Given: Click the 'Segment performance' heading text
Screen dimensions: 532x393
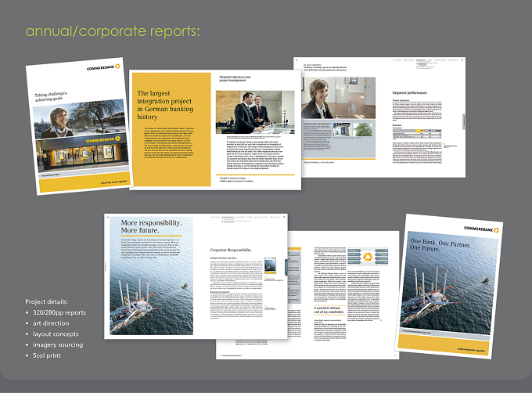Looking at the screenshot, I should click(x=409, y=92).
